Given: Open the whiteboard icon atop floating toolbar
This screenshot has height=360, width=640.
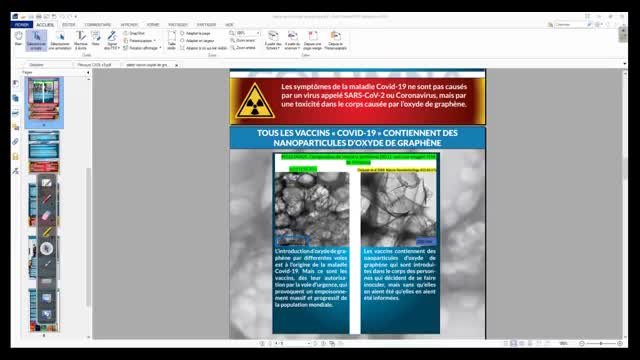Looking at the screenshot, I should tap(47, 183).
